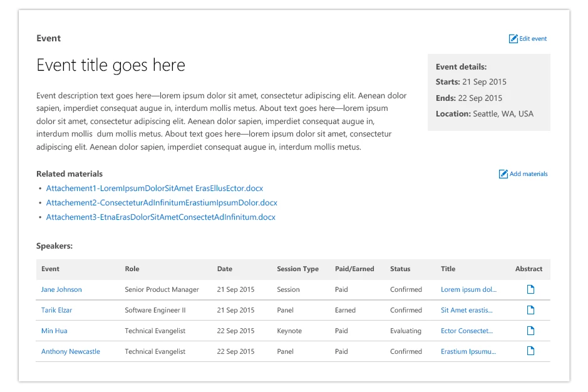Open Attachement3 EtnaErasDolorSitAmet docx file
The height and width of the screenshot is (392, 588).
[160, 217]
